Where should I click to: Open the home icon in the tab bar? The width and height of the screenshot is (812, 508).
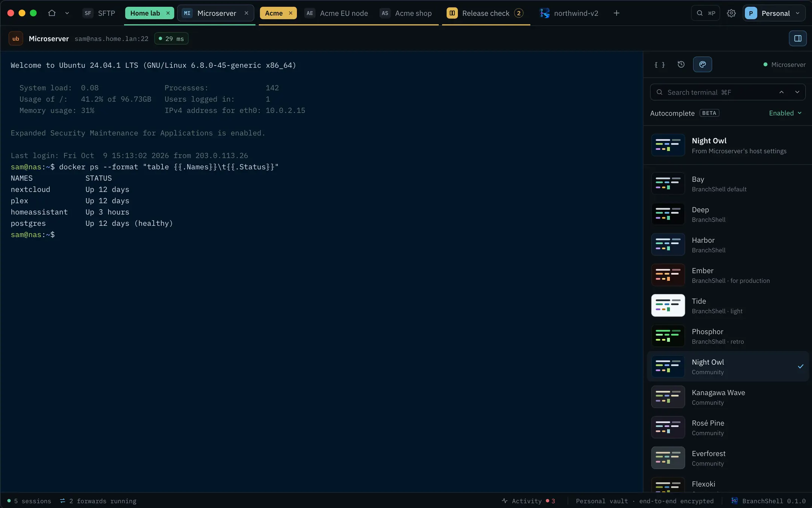tap(52, 13)
